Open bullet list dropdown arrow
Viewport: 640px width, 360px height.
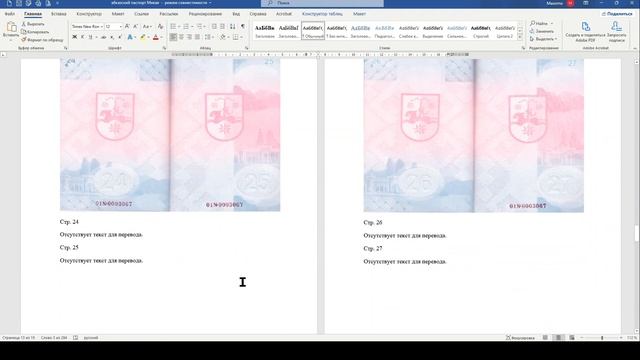pyautogui.click(x=179, y=27)
